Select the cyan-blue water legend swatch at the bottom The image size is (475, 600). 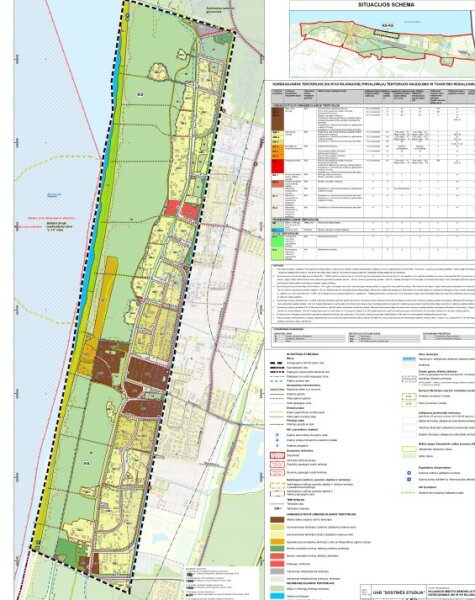point(277,596)
